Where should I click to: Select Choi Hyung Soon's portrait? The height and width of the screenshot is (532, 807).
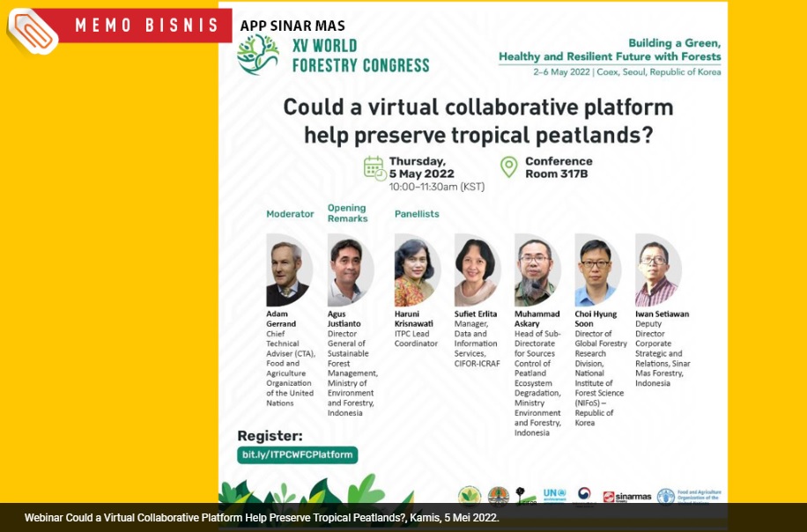pos(596,270)
